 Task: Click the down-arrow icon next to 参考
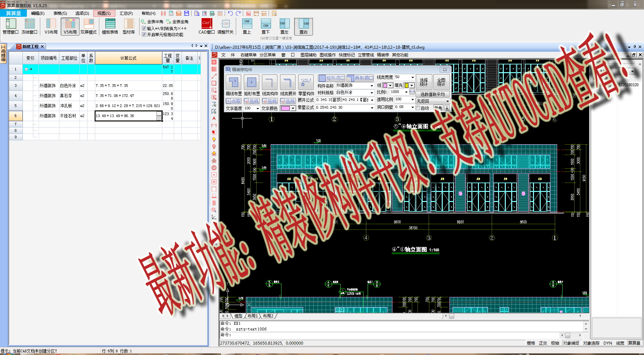pos(447,108)
